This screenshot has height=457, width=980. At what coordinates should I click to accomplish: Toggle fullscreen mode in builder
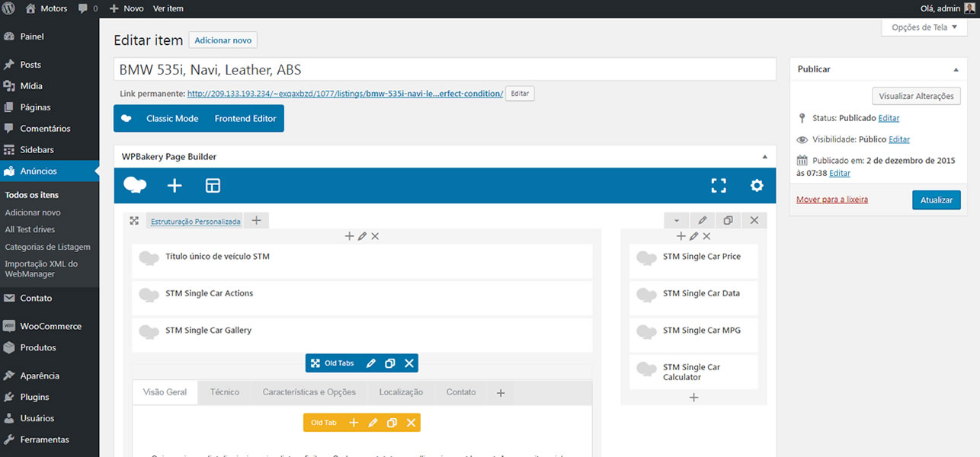[719, 185]
